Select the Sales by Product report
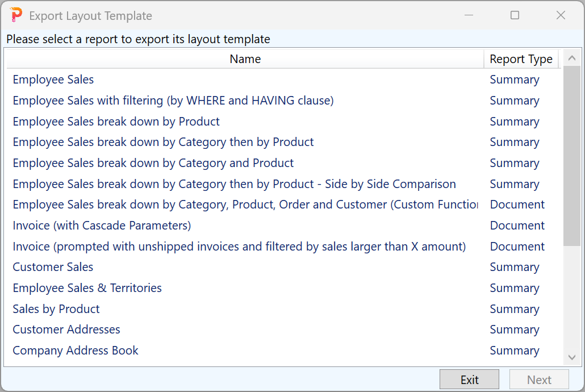Screen dimensions: 585x392 [56, 308]
